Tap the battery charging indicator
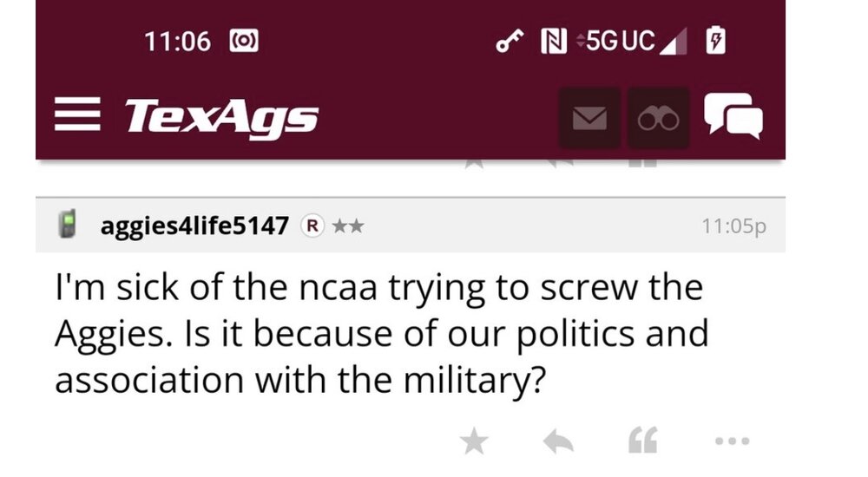This screenshot has height=477, width=868. (716, 40)
